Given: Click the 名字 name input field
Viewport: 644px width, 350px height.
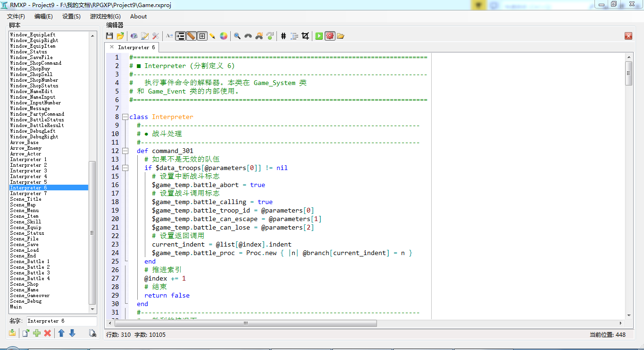Looking at the screenshot, I should click(61, 321).
